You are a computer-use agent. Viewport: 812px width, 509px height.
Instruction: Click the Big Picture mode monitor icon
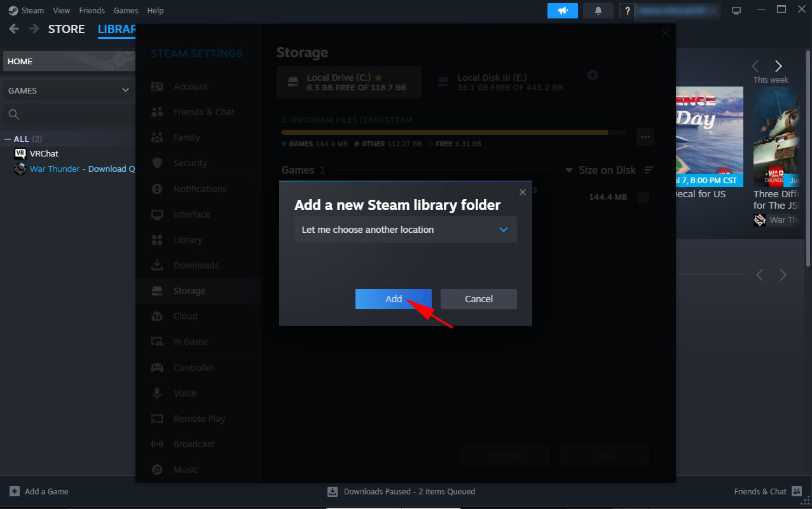click(x=736, y=10)
